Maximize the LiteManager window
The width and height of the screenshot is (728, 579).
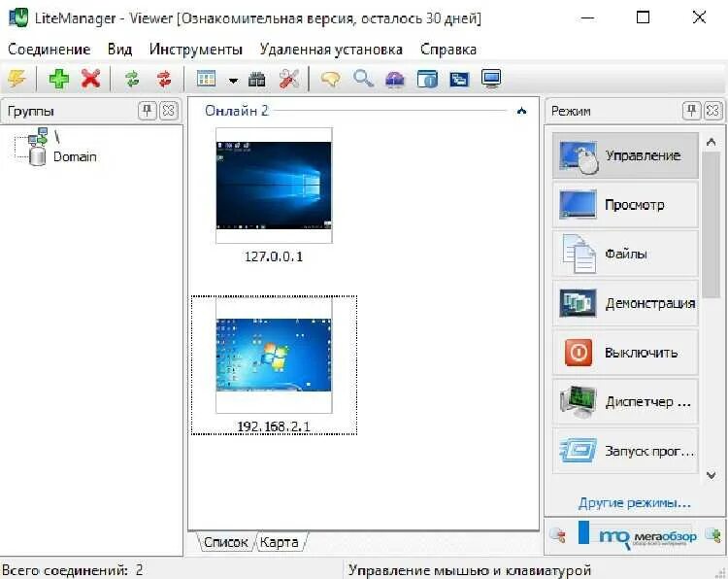click(x=643, y=17)
